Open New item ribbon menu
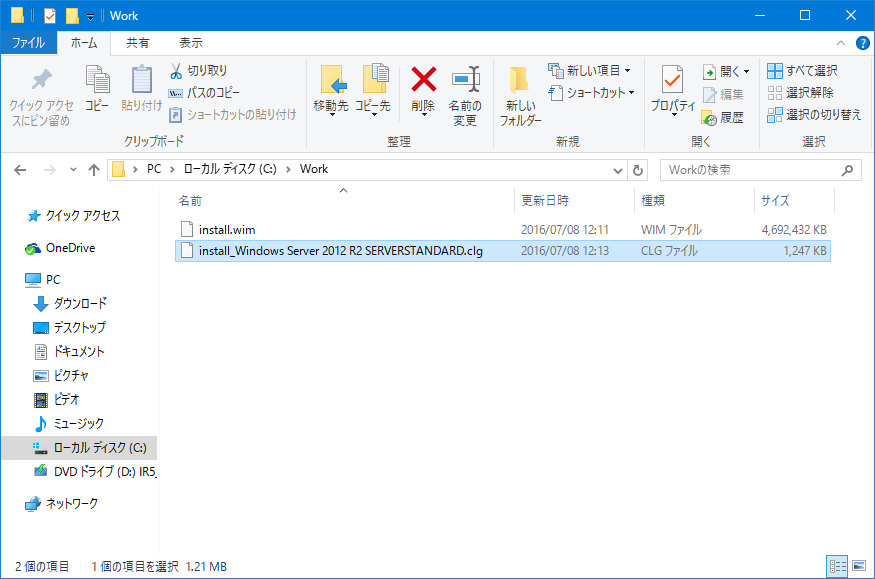Screen dimensions: 875x579 [590, 71]
